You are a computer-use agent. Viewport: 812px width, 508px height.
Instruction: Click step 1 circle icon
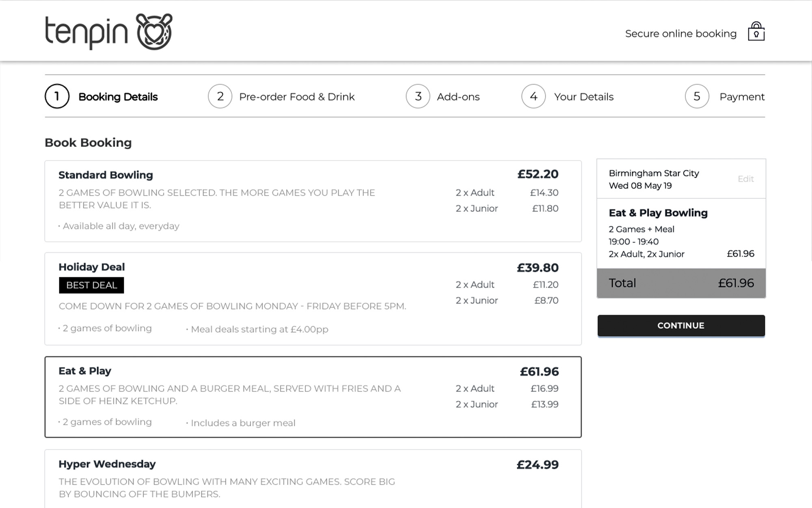pos(57,96)
